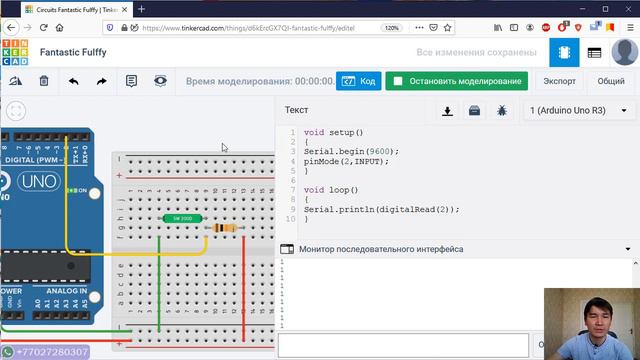
Task: Download the code with the arrow icon
Action: click(x=447, y=111)
